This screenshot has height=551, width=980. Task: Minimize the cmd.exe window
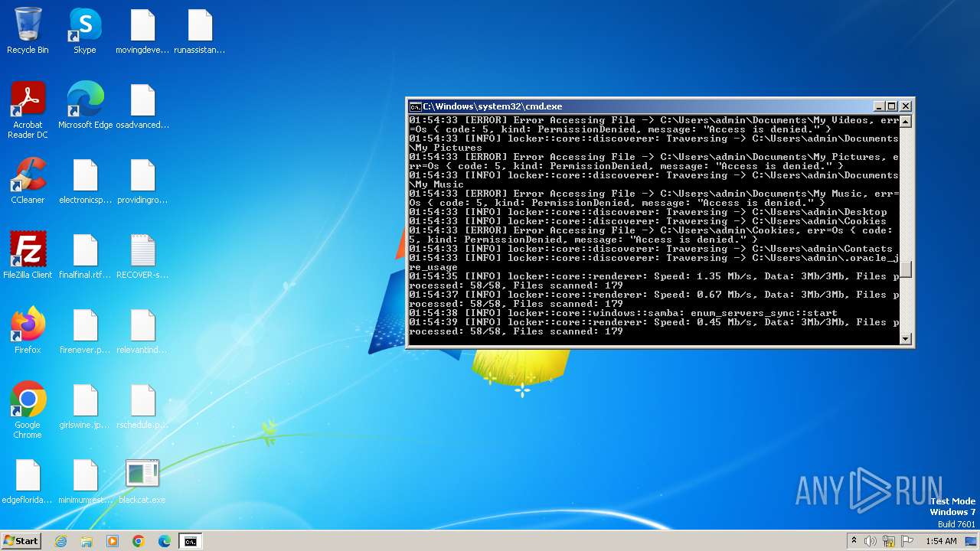pos(880,106)
